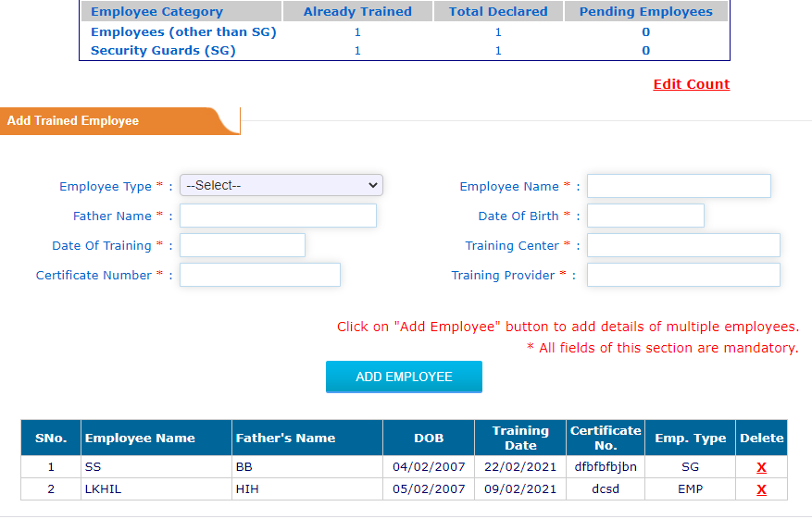The width and height of the screenshot is (812, 519).
Task: Click certificate number dfbfbfbjbn cell
Action: point(606,467)
